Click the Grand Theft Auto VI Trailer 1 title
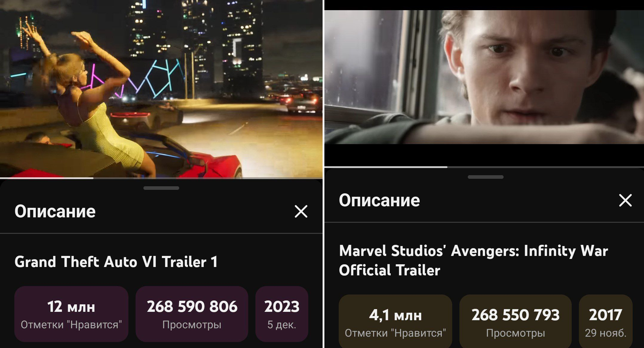644x348 pixels. coord(116,262)
